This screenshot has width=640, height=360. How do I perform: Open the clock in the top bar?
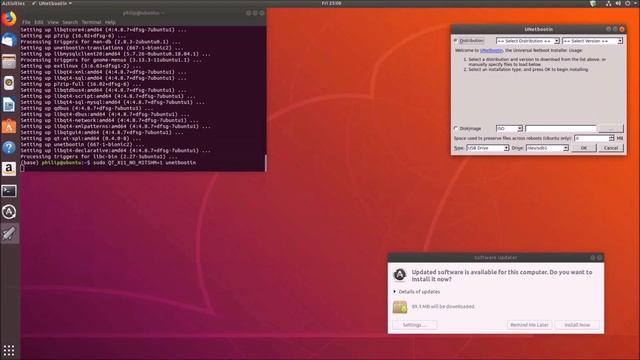331,3
